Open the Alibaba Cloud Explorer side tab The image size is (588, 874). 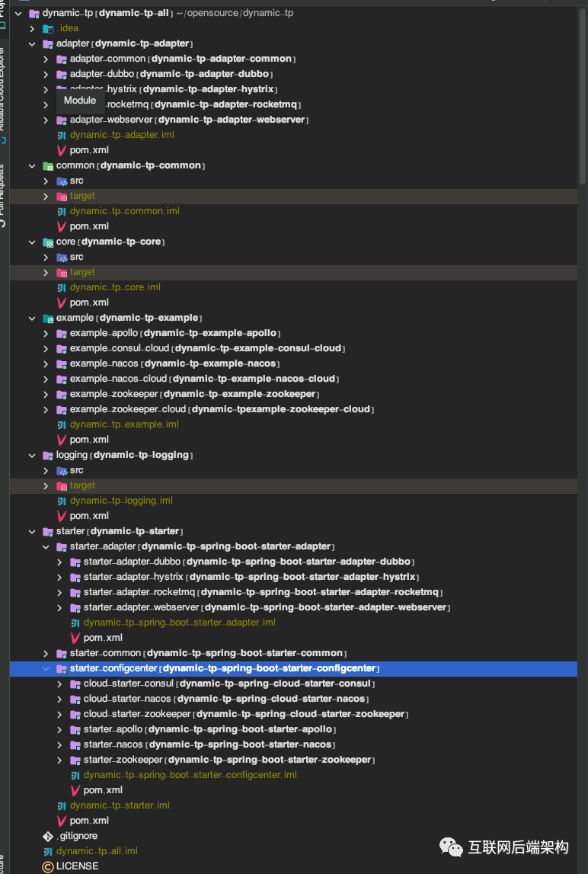tap(3, 94)
